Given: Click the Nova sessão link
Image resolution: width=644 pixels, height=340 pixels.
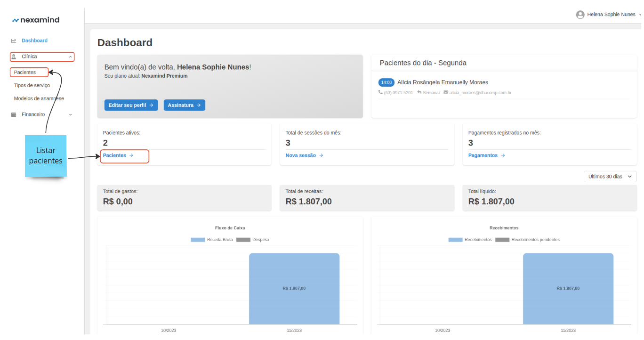Looking at the screenshot, I should [304, 155].
